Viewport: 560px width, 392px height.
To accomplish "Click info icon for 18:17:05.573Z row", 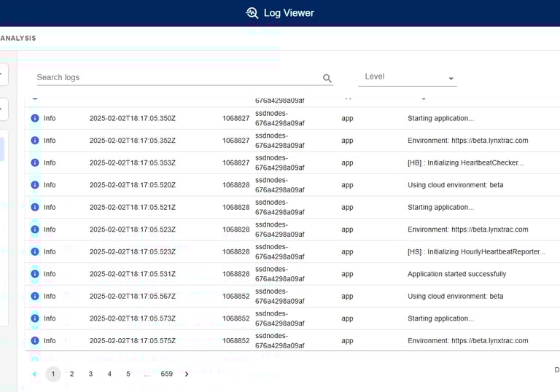I will pos(35,318).
